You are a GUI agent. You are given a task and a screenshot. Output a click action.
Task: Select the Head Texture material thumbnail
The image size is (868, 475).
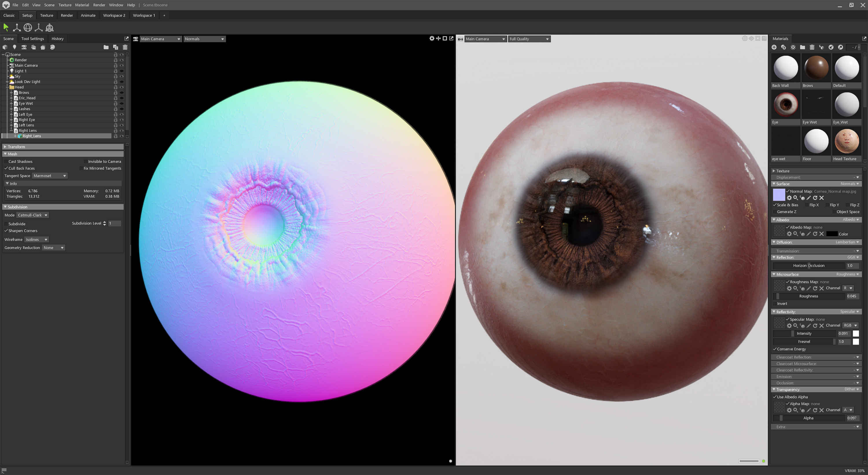coord(846,142)
